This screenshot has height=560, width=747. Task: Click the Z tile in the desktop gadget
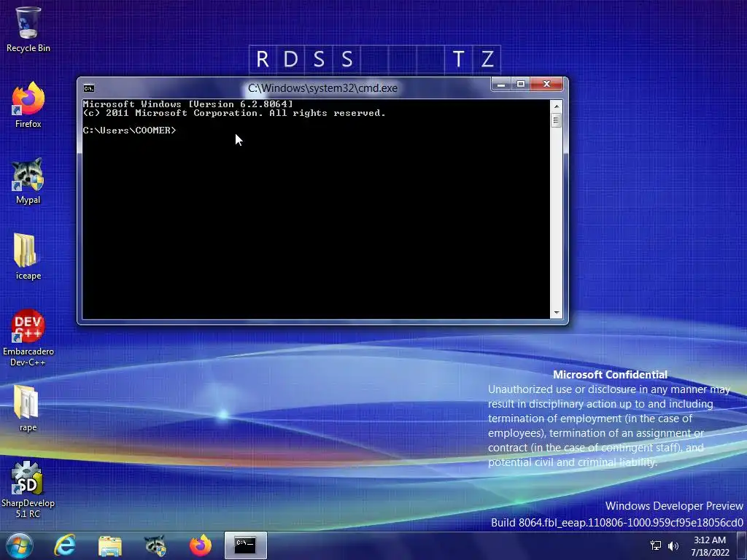(x=487, y=60)
